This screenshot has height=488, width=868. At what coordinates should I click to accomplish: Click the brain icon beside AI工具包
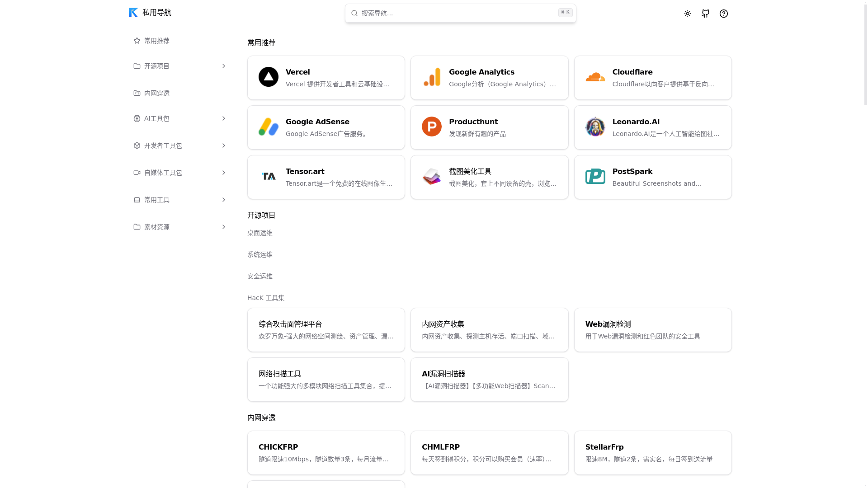click(137, 118)
